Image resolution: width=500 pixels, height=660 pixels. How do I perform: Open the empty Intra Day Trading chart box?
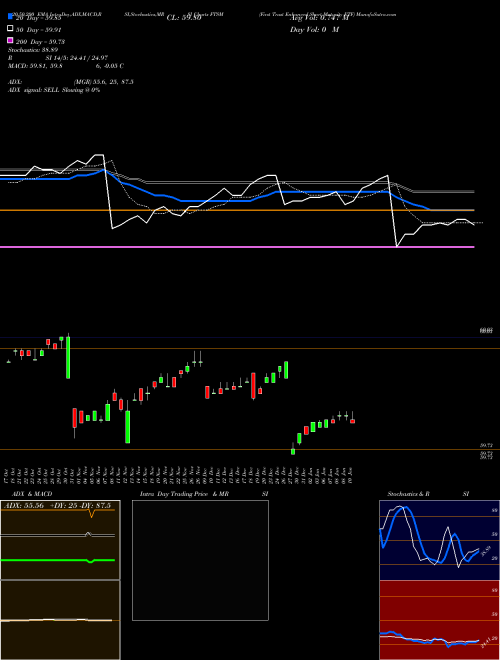click(x=200, y=560)
